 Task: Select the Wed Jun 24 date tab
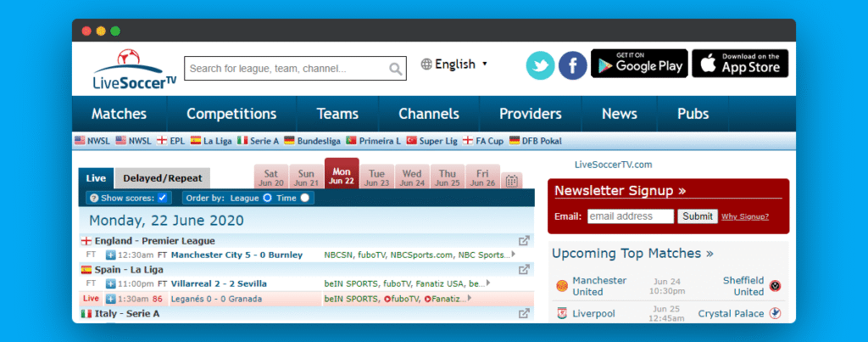pos(412,177)
